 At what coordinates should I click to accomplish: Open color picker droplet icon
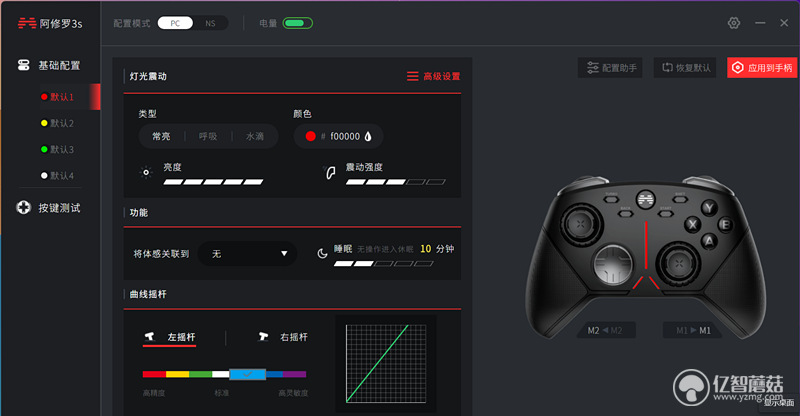(368, 136)
